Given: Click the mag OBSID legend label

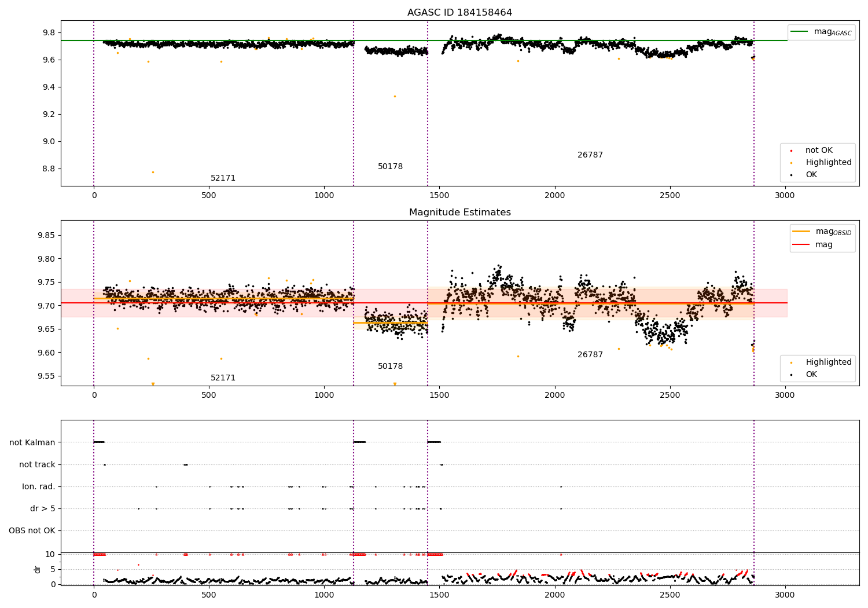Looking at the screenshot, I should (x=834, y=232).
